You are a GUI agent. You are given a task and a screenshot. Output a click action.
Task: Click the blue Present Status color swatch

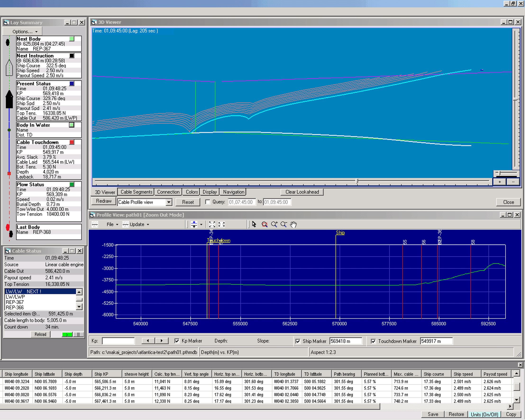[72, 84]
